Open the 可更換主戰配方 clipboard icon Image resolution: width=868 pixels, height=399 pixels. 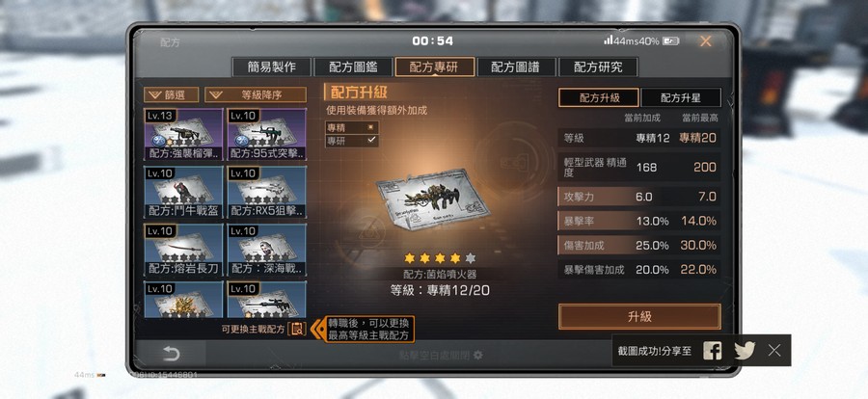coord(297,329)
